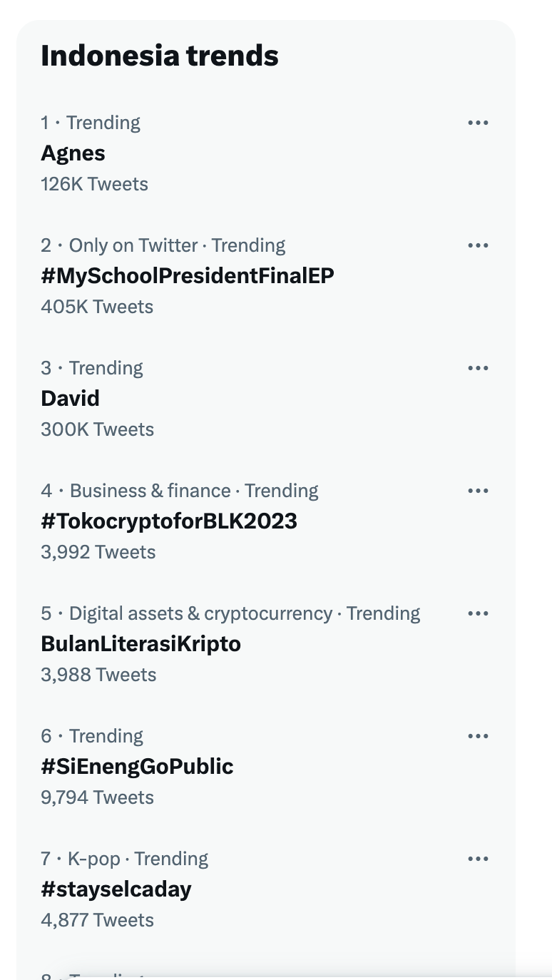Image resolution: width=552 pixels, height=980 pixels.
Task: Select the #TokocryptoforBLK2023 hashtag
Action: point(169,521)
